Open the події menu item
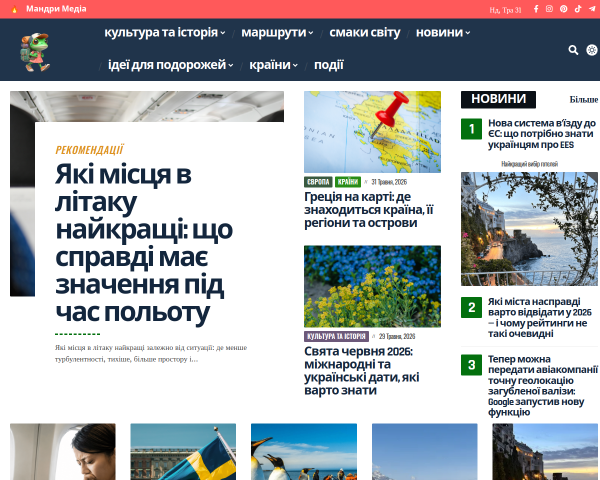The image size is (600, 480). point(329,65)
